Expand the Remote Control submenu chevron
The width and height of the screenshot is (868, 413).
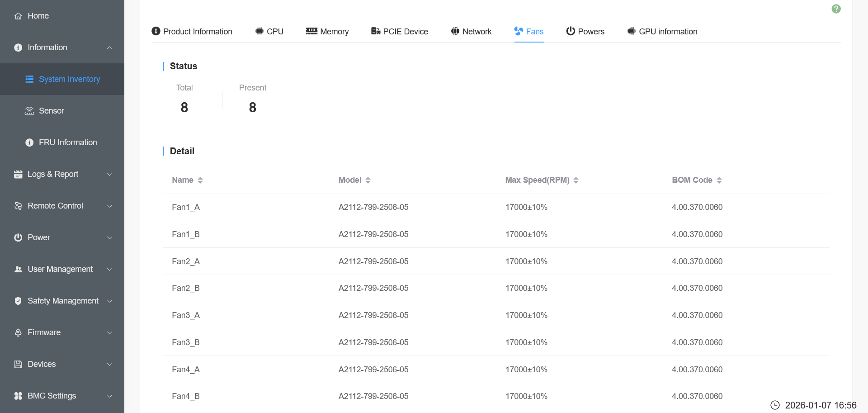(109, 206)
